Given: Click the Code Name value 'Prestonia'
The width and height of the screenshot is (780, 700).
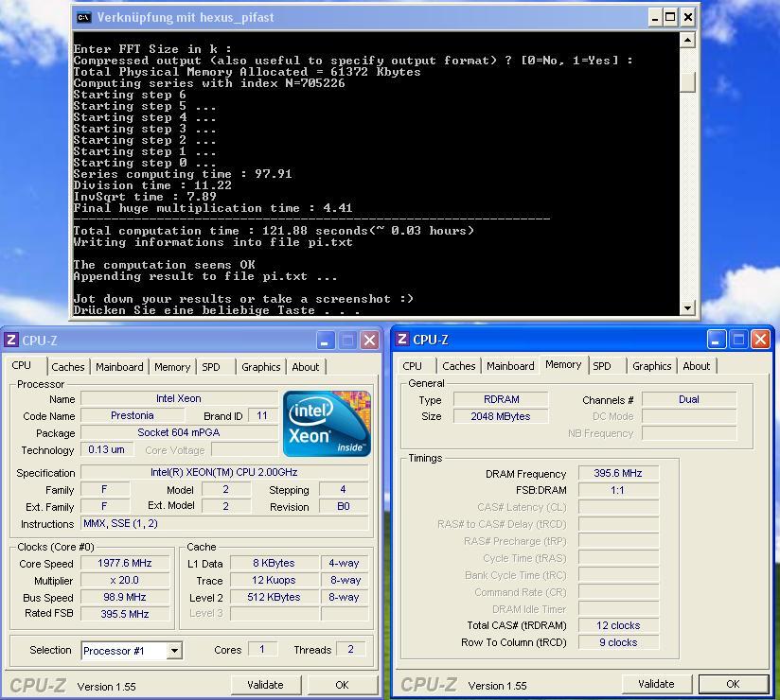Looking at the screenshot, I should click(133, 415).
